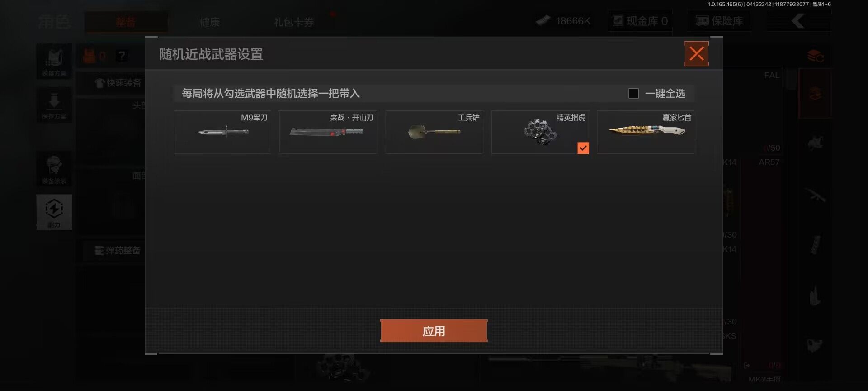868x391 pixels.
Task: Uncheck the 精英指虎 orange checkmark
Action: coord(583,148)
